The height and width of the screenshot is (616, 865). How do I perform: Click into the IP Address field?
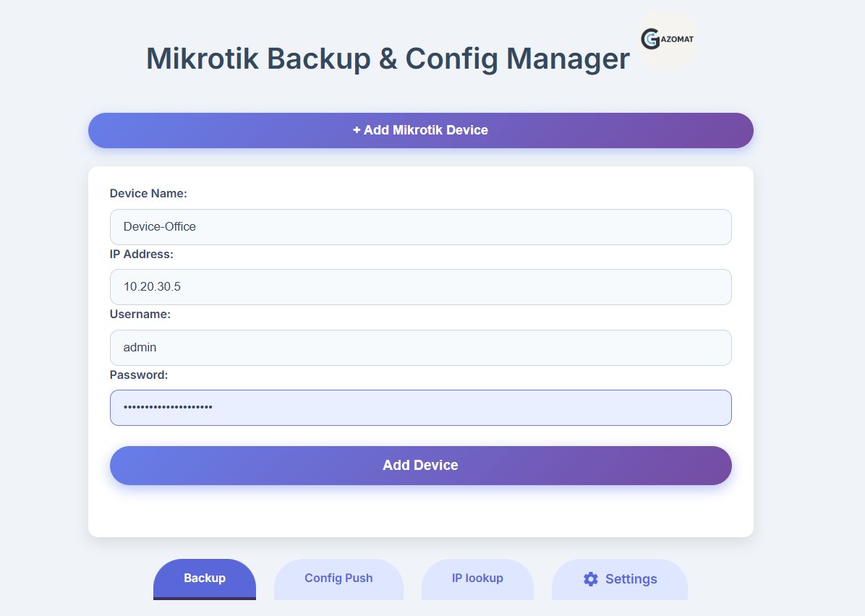(420, 287)
